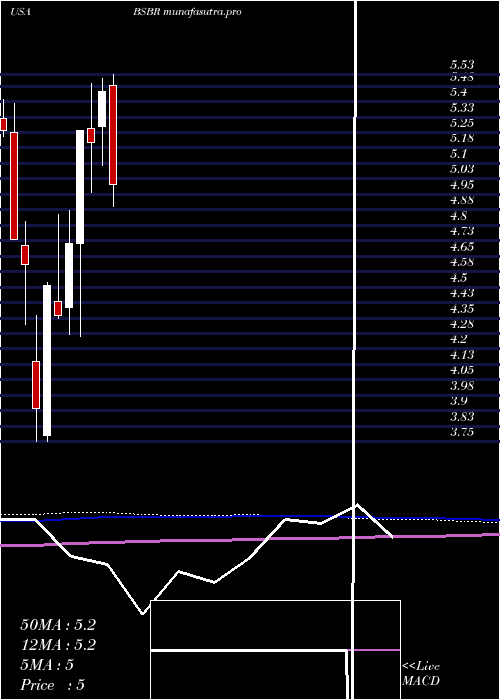
Task: Click the 4.73 price axis label
Action: 462,231
